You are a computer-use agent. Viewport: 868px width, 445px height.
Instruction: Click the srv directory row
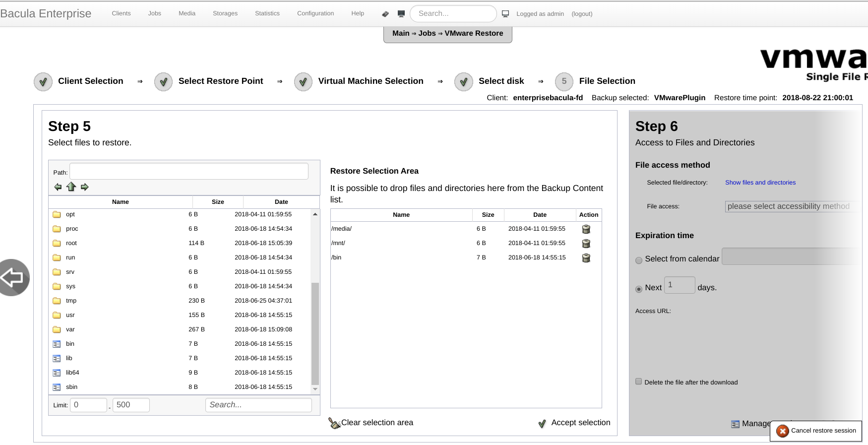(x=180, y=272)
